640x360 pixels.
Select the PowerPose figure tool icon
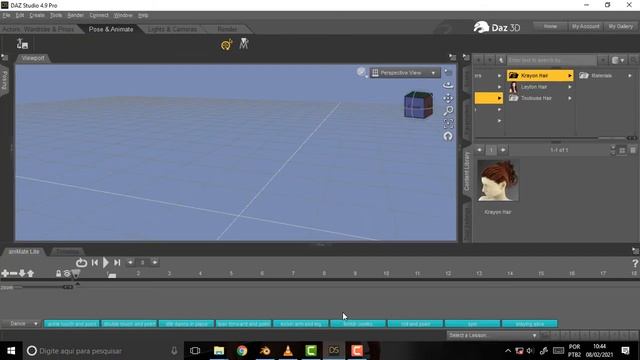click(244, 44)
